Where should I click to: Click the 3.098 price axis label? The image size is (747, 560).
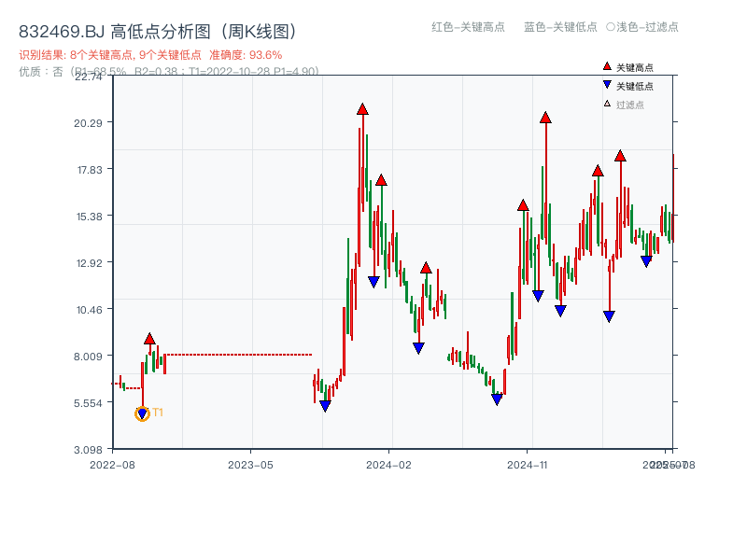tap(88, 450)
